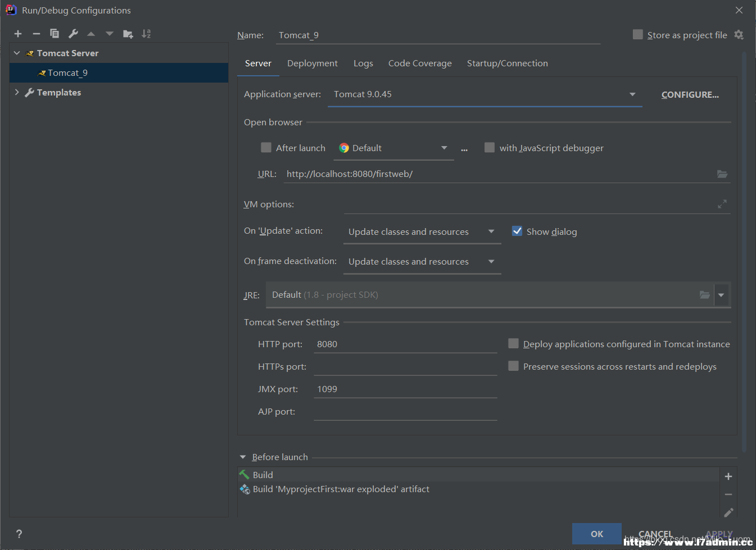
Task: Close the Run/Debug Configurations dialog
Action: point(739,10)
